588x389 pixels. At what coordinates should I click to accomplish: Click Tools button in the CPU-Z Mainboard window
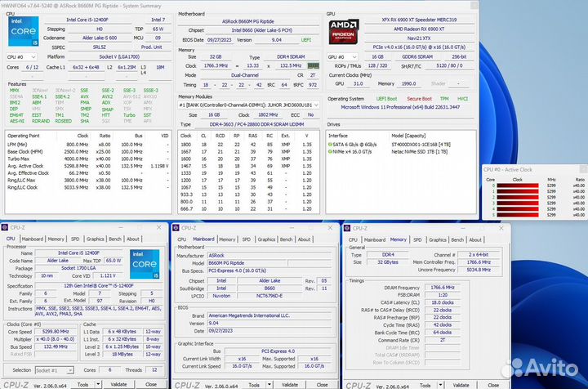[x=254, y=385]
